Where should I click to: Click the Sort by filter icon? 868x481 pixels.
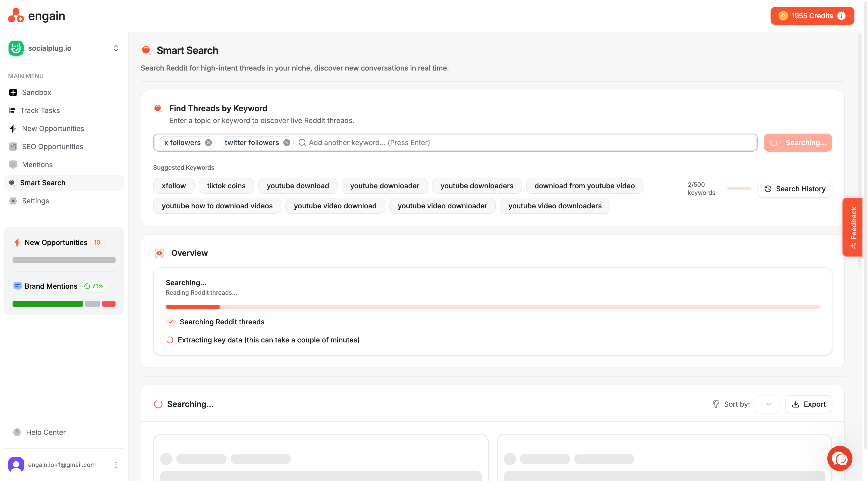(x=716, y=404)
